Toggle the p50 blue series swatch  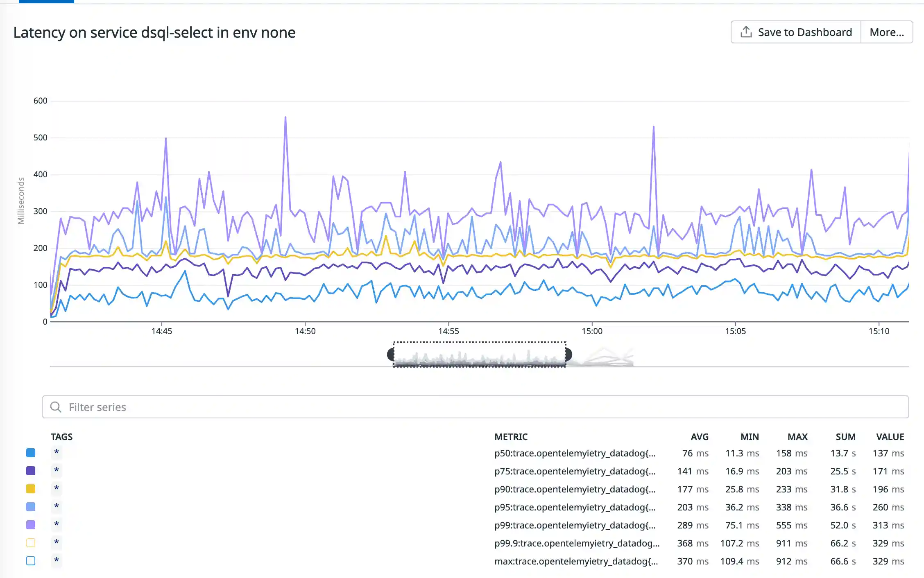[31, 453]
